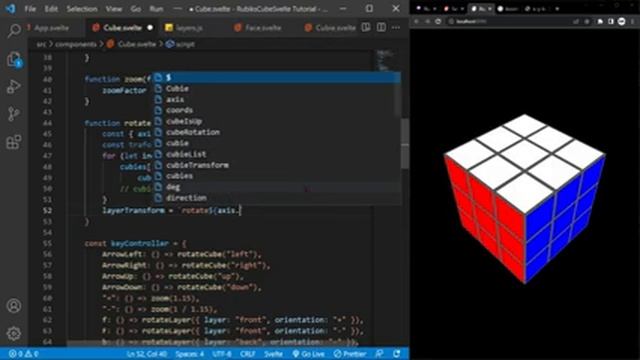The height and width of the screenshot is (360, 640).
Task: Click the Go Live status button
Action: tap(309, 353)
